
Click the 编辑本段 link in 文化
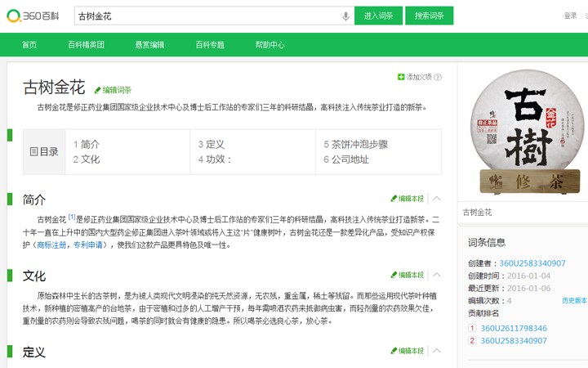click(411, 275)
